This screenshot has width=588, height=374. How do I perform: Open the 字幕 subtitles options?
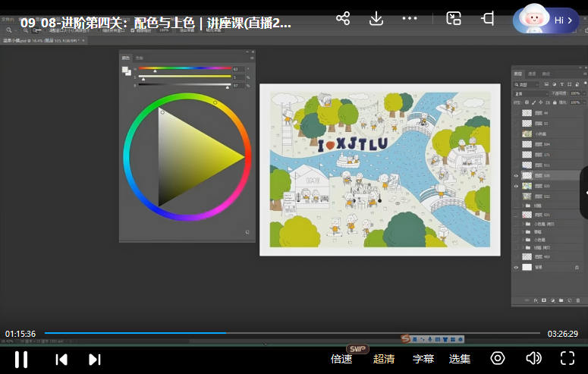[423, 359]
